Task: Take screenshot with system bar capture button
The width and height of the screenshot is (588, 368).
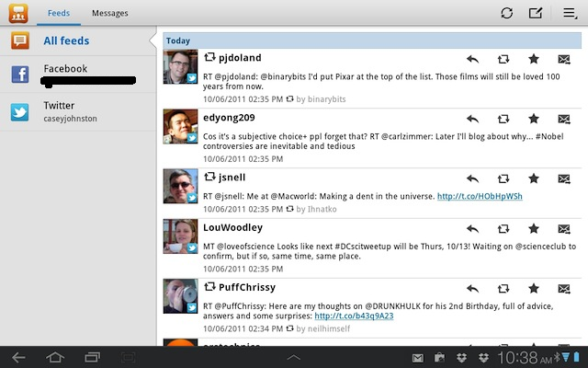Action: pyautogui.click(x=128, y=357)
